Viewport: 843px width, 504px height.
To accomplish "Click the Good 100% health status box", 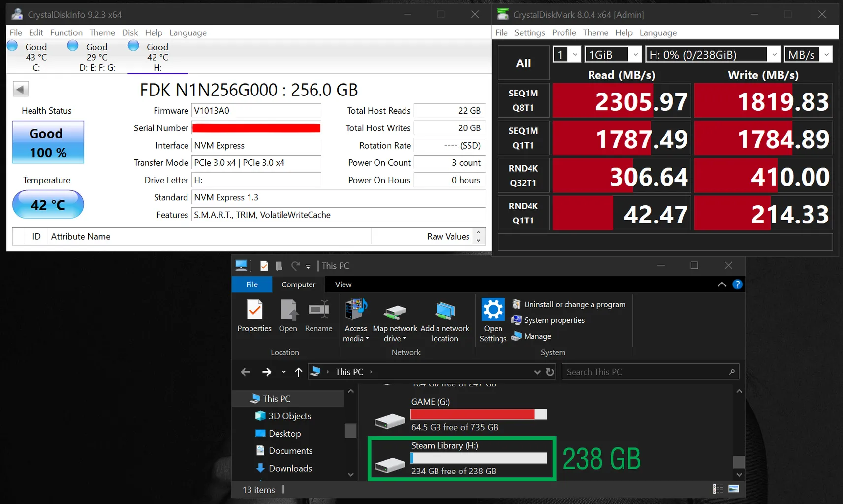I will click(48, 142).
